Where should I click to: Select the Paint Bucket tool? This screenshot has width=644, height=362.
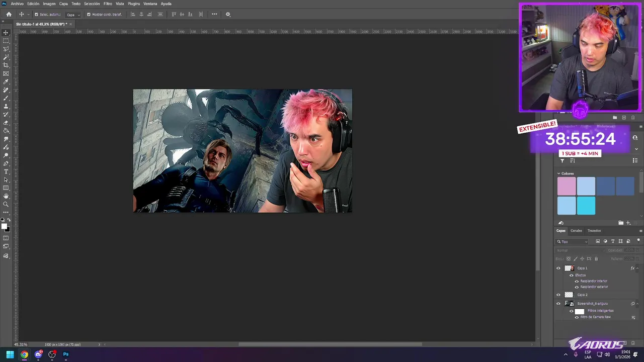click(x=6, y=131)
